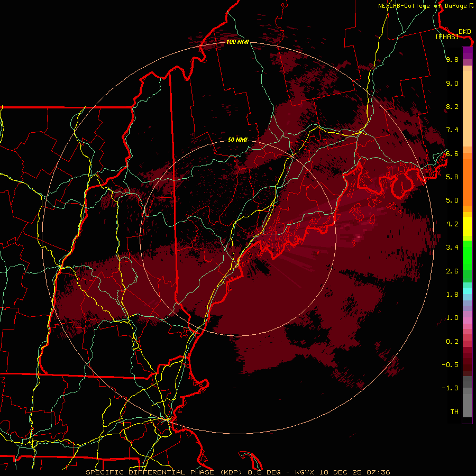Image resolution: width=476 pixels, height=476 pixels.
Task: Click the (KDP) product abbreviation in caption
Action: point(231,472)
